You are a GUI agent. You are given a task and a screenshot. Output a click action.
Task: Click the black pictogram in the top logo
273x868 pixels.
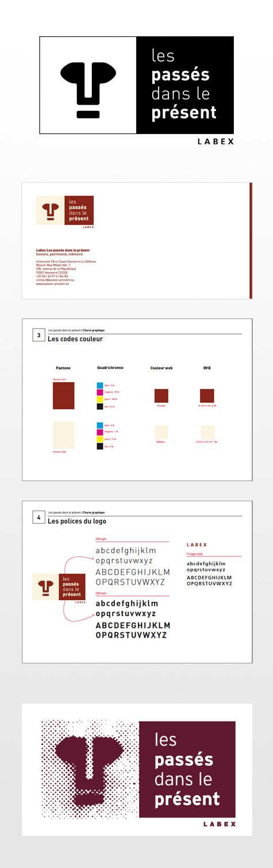88,90
